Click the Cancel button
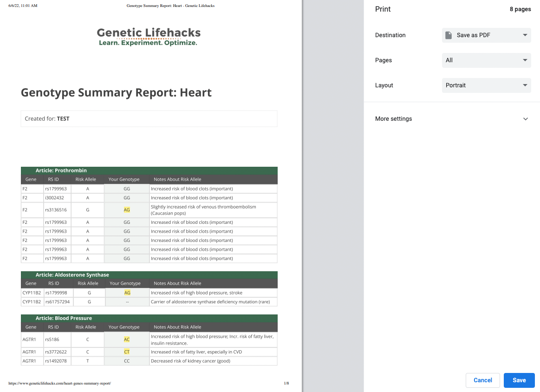 tap(482, 380)
